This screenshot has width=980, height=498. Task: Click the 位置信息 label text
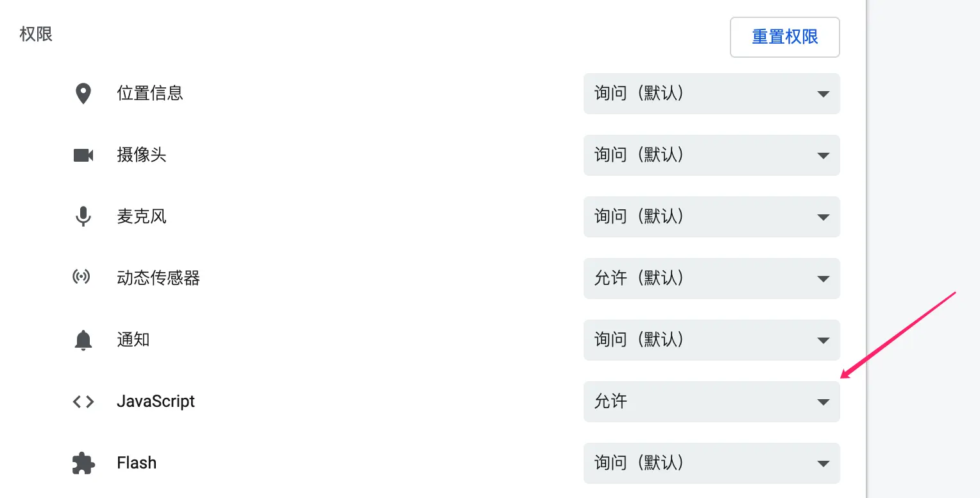pyautogui.click(x=150, y=94)
